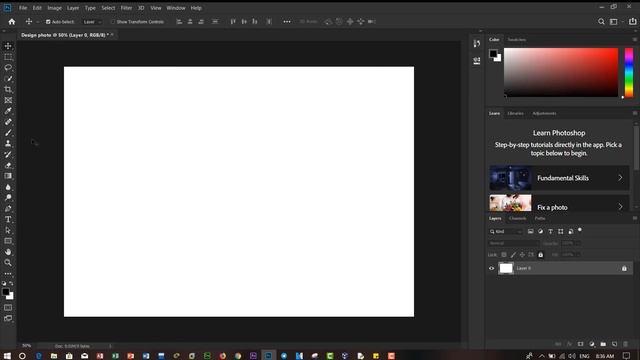The width and height of the screenshot is (640, 360).
Task: Open the Image menu
Action: [54, 8]
